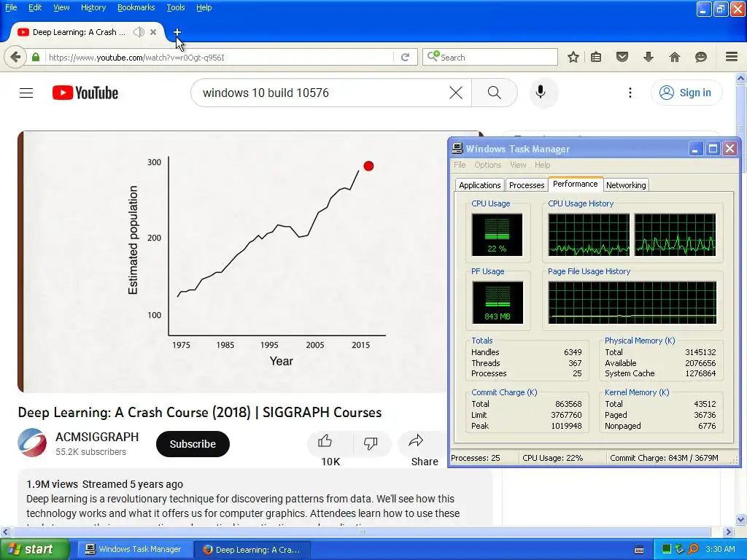The width and height of the screenshot is (747, 560).
Task: Click the Windows Start button
Action: (34, 549)
